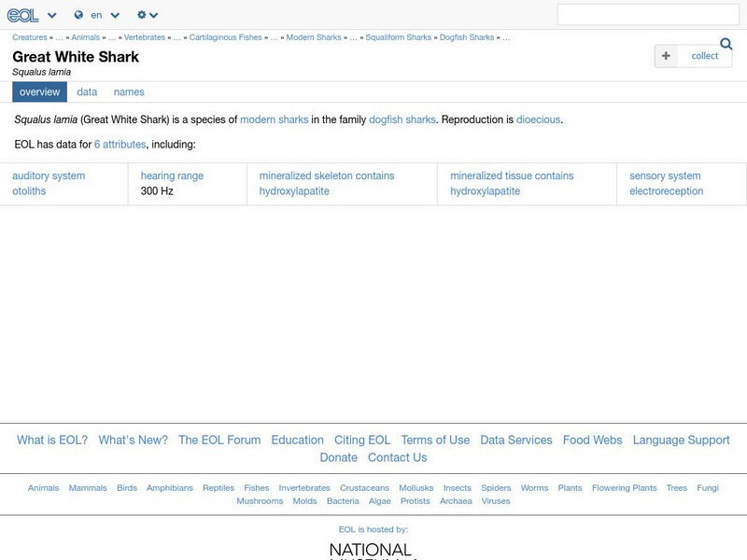
Task: Open the 'Food Webs' footer link
Action: click(x=592, y=440)
